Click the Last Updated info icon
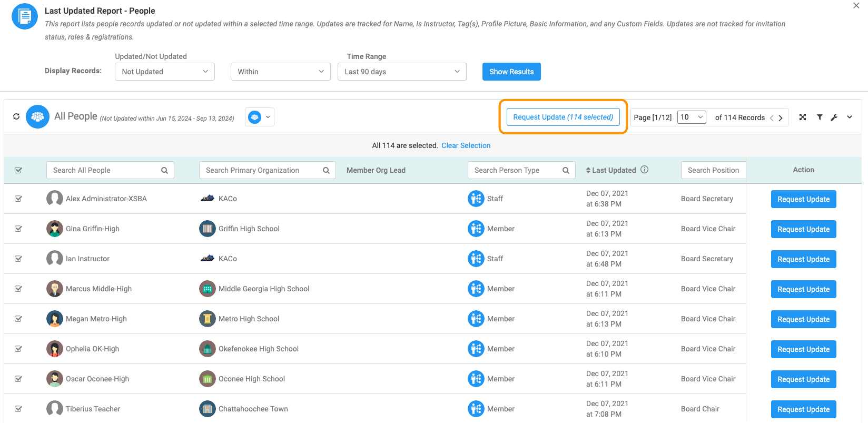Viewport: 868px width, 423px height. coord(644,170)
